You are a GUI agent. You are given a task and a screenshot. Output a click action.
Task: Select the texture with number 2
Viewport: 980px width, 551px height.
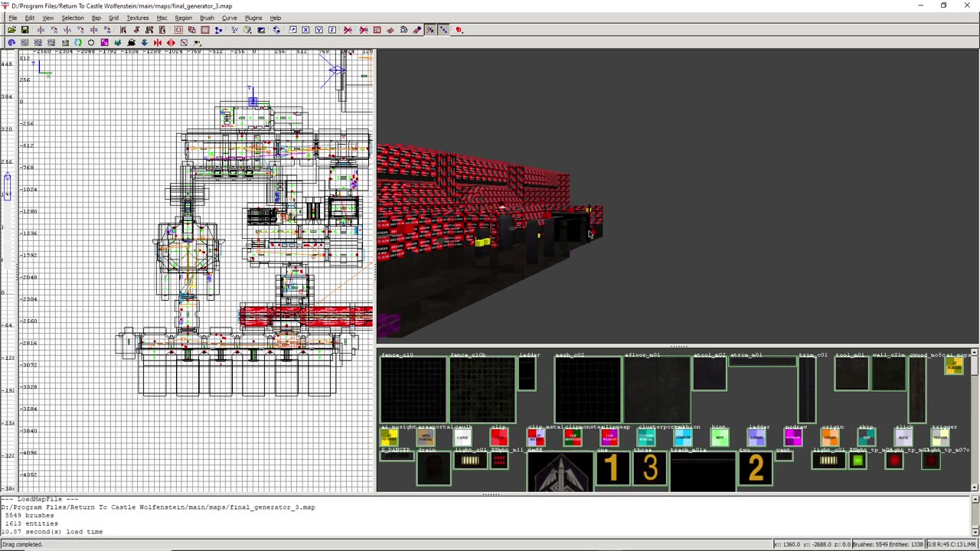point(755,468)
